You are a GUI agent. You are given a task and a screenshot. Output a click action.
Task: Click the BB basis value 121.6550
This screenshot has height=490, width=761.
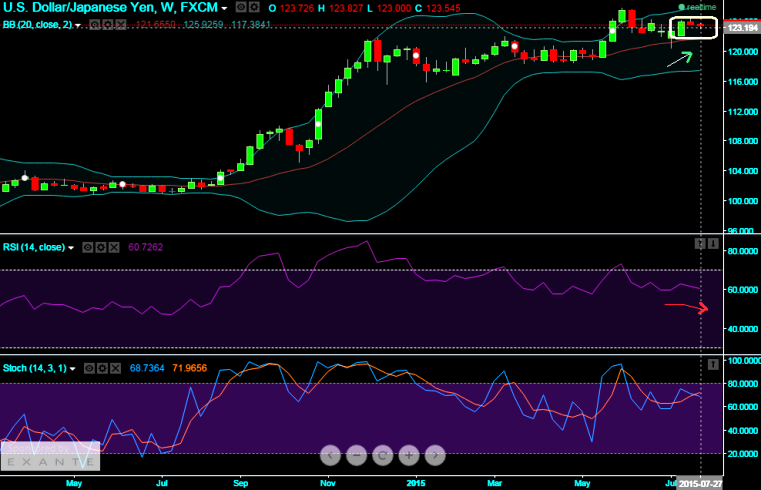click(x=156, y=24)
